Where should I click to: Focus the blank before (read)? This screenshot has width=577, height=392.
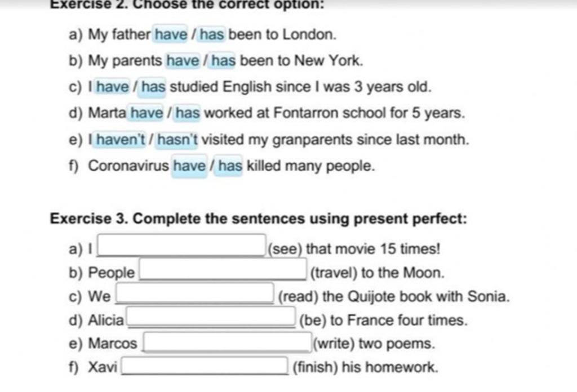pos(195,293)
